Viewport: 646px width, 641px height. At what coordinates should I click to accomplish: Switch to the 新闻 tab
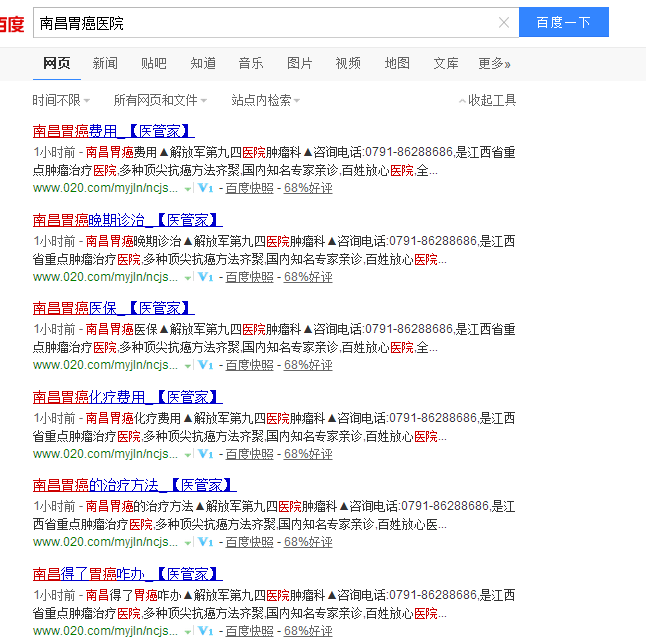coord(105,63)
